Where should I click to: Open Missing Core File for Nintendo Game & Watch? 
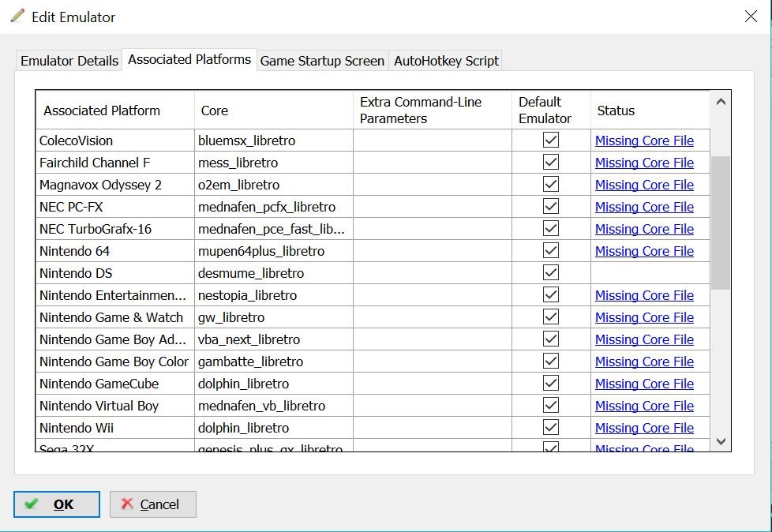pos(644,318)
